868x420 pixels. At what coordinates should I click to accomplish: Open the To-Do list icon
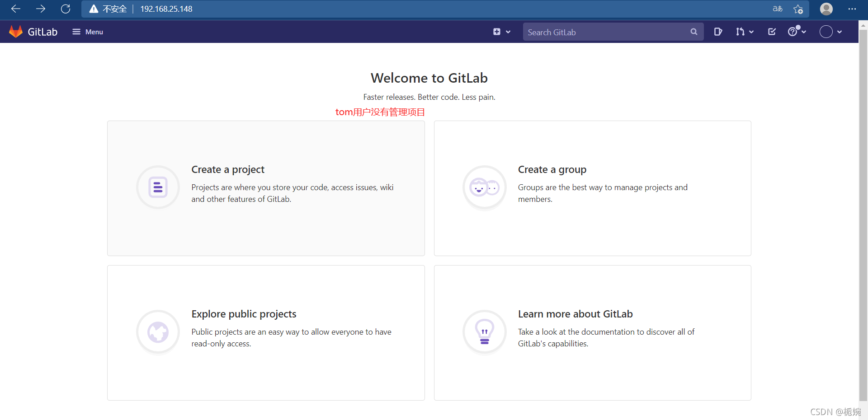(772, 32)
